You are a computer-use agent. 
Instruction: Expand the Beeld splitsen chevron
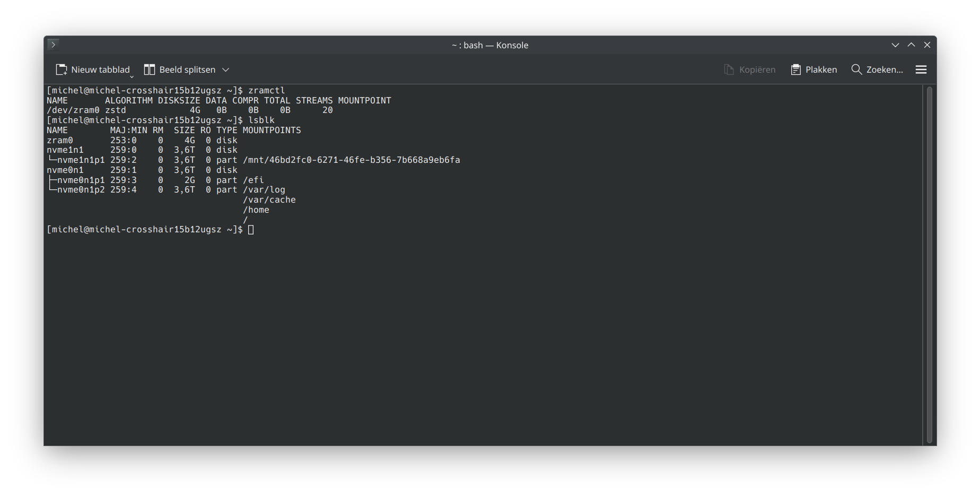click(225, 69)
